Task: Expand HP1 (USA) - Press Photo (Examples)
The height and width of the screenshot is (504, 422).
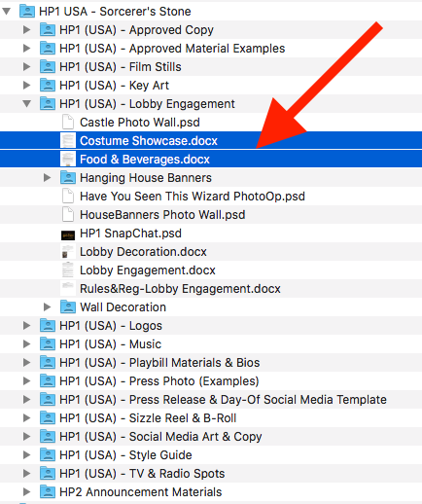Action: point(26,381)
